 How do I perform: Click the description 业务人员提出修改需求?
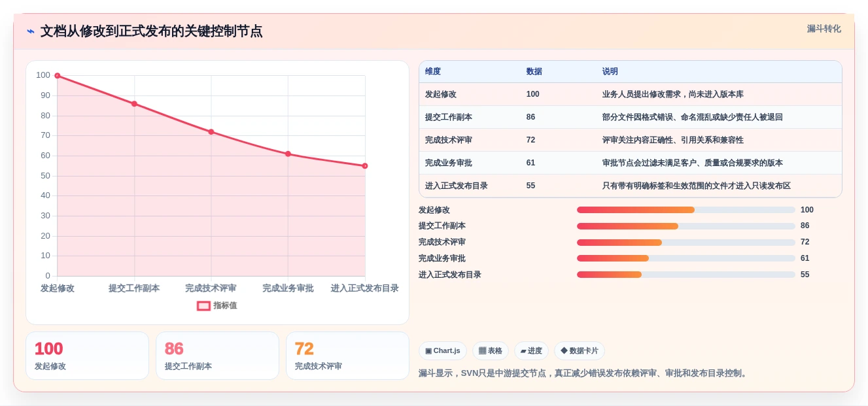click(673, 94)
